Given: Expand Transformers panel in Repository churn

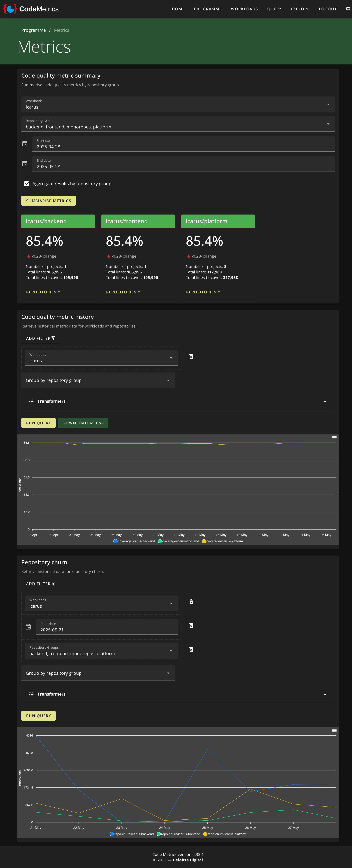Looking at the screenshot, I should point(178,694).
